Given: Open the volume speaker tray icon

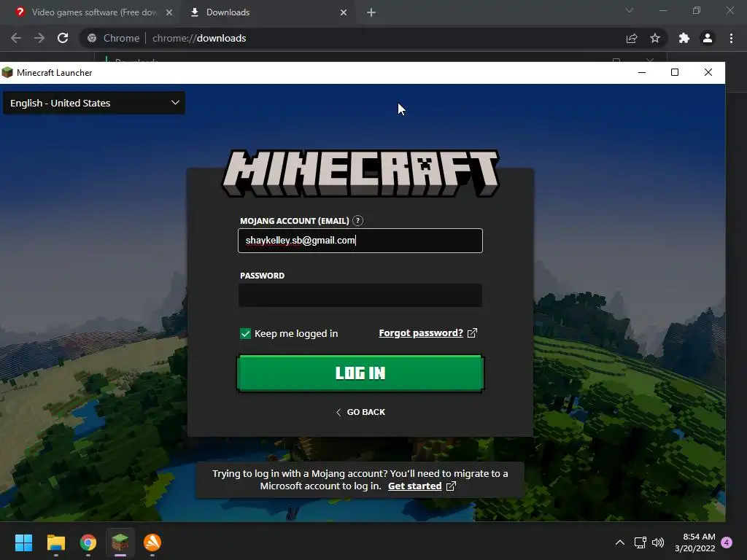Looking at the screenshot, I should (x=658, y=542).
